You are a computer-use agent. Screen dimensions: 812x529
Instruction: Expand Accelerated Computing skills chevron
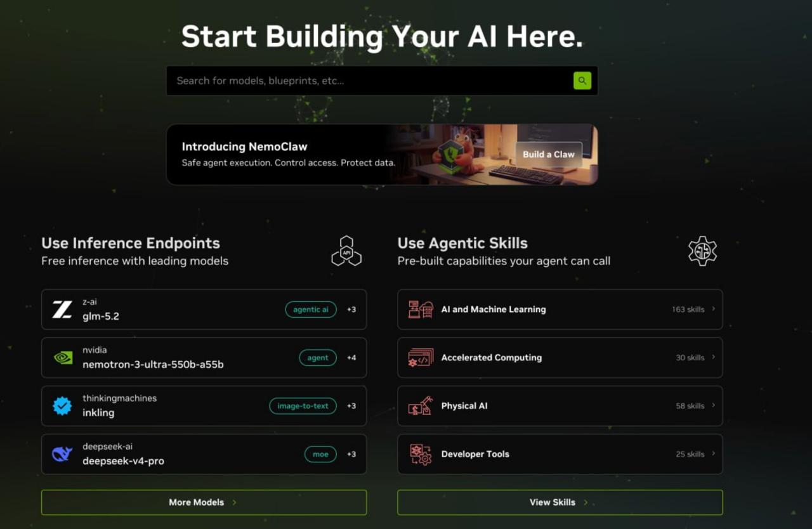pyautogui.click(x=714, y=358)
